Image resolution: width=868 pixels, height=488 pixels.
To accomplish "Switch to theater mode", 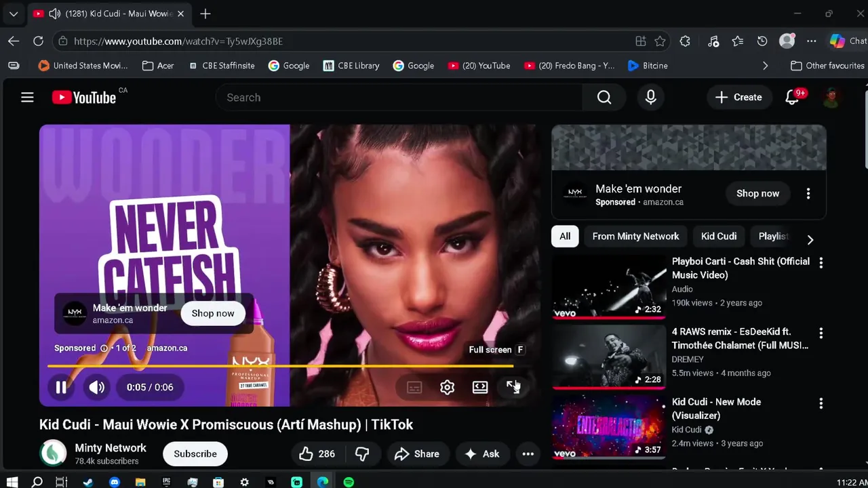I will pyautogui.click(x=480, y=387).
